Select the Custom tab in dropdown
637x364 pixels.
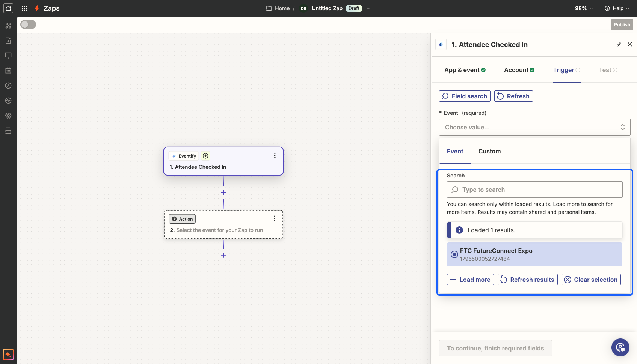tap(489, 151)
